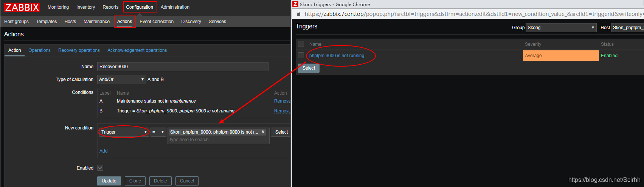Go to Maintenance submenu
This screenshot has height=187, width=644.
(96, 22)
